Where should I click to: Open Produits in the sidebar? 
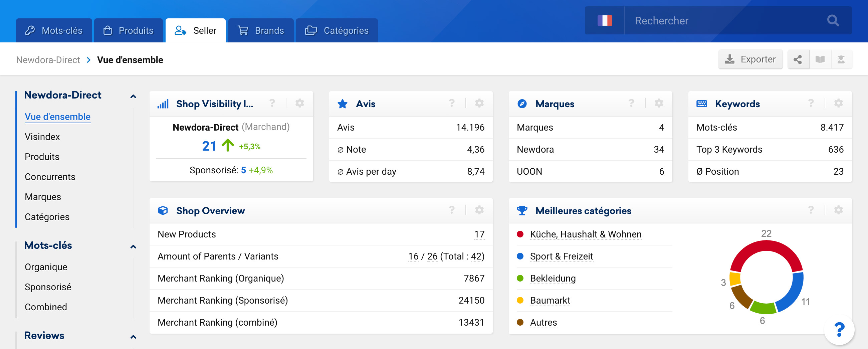(42, 156)
